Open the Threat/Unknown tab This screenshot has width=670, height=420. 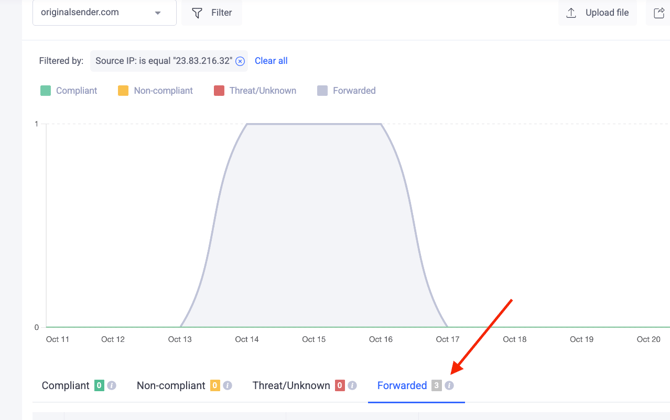(x=291, y=385)
